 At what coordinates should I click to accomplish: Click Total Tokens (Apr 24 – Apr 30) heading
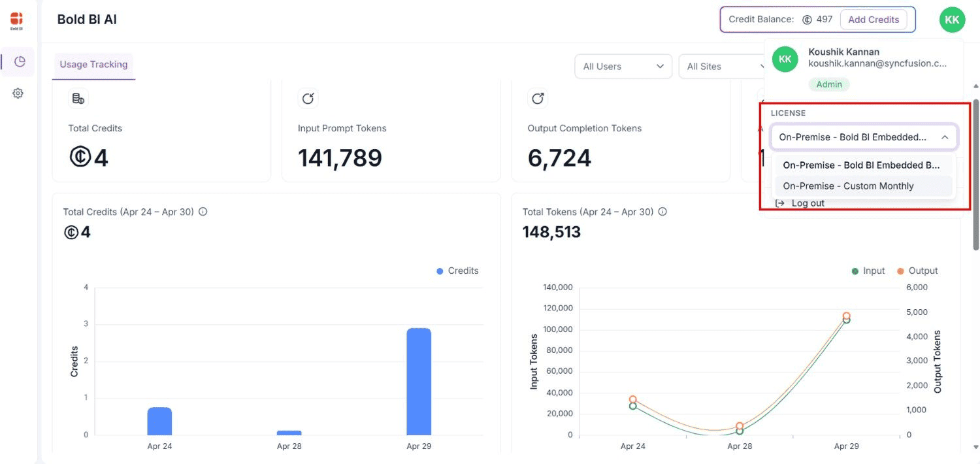click(588, 212)
